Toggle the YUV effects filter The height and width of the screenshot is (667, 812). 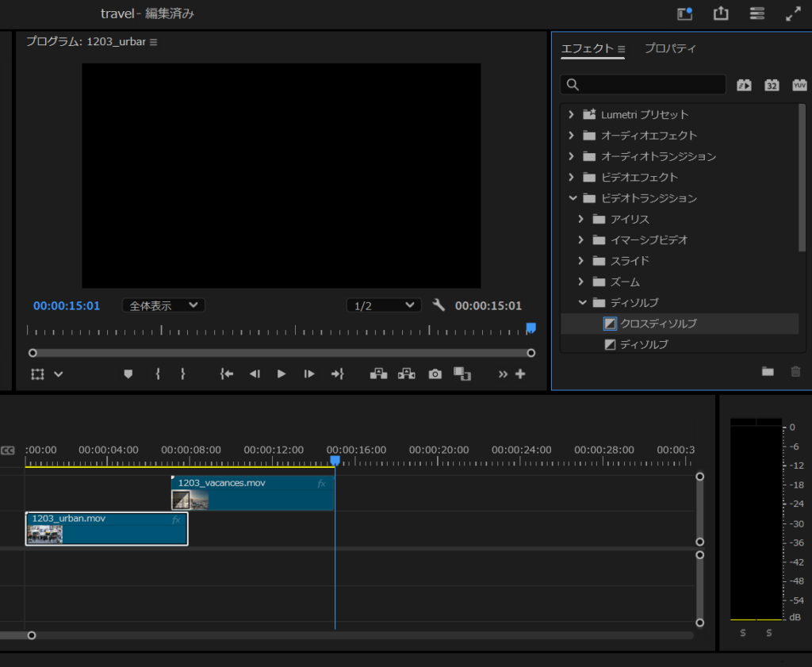point(799,85)
